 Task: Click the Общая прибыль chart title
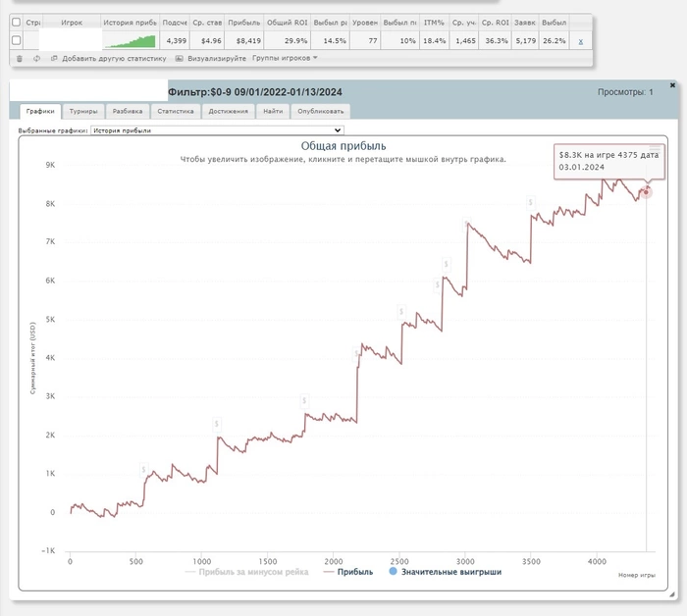point(343,146)
